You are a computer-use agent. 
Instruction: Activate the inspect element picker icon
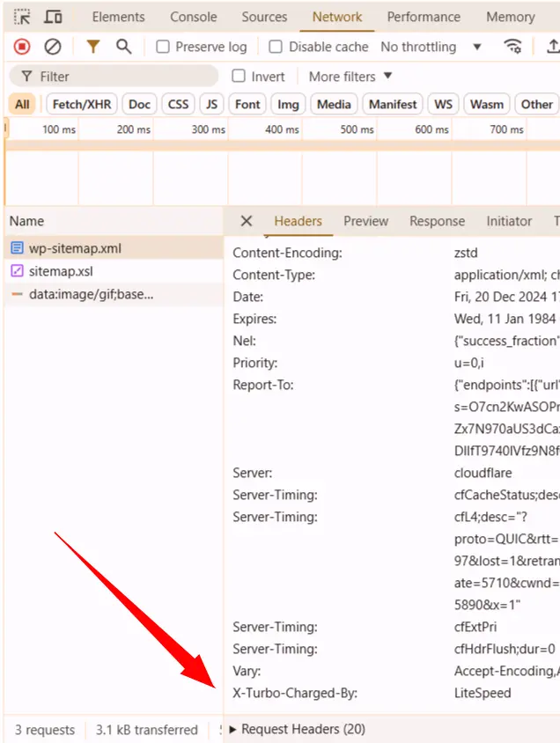point(22,17)
